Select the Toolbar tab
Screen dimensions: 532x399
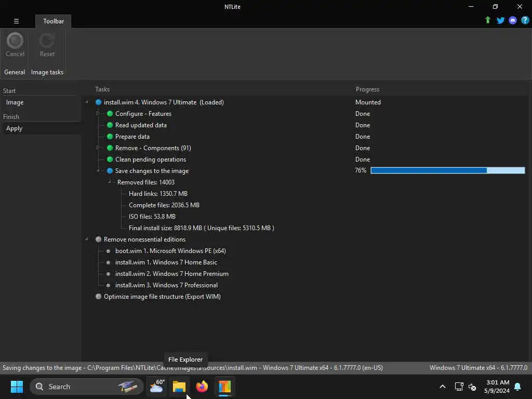point(54,21)
